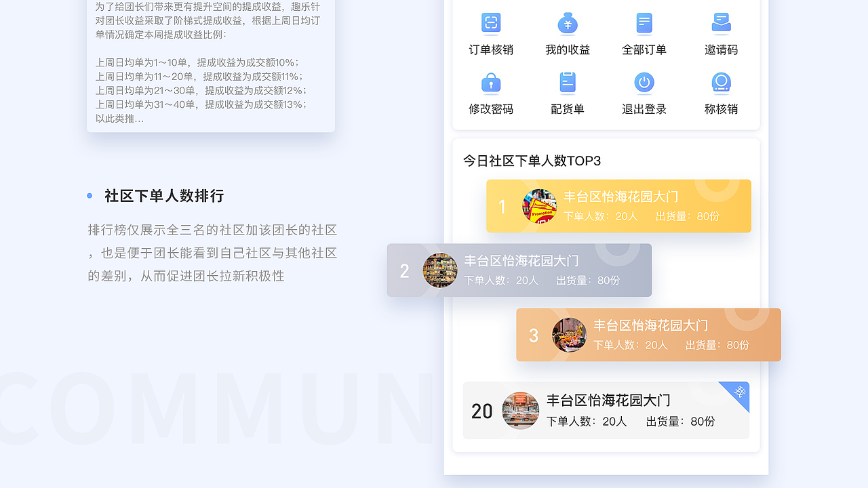The height and width of the screenshot is (488, 868).
Task: Open the 全部订单 document icon
Action: pyautogui.click(x=644, y=23)
